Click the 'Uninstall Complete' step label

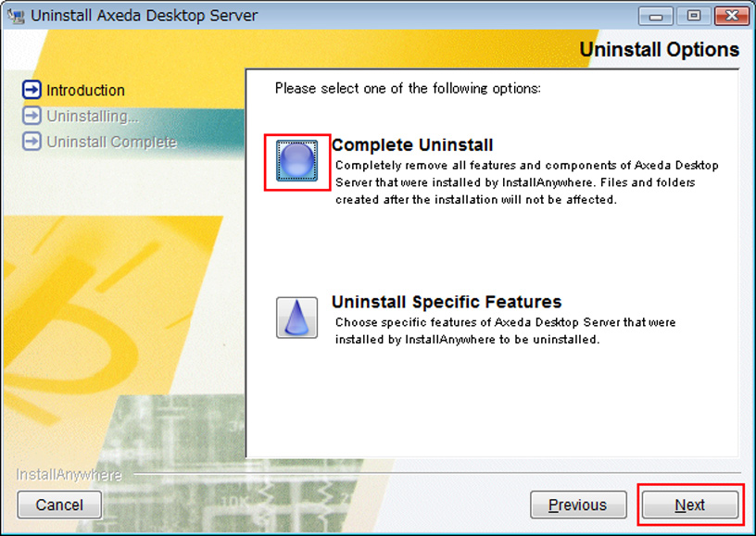click(111, 142)
